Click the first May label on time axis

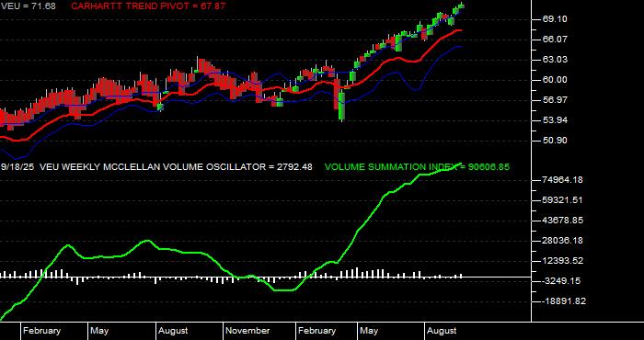pos(99,331)
